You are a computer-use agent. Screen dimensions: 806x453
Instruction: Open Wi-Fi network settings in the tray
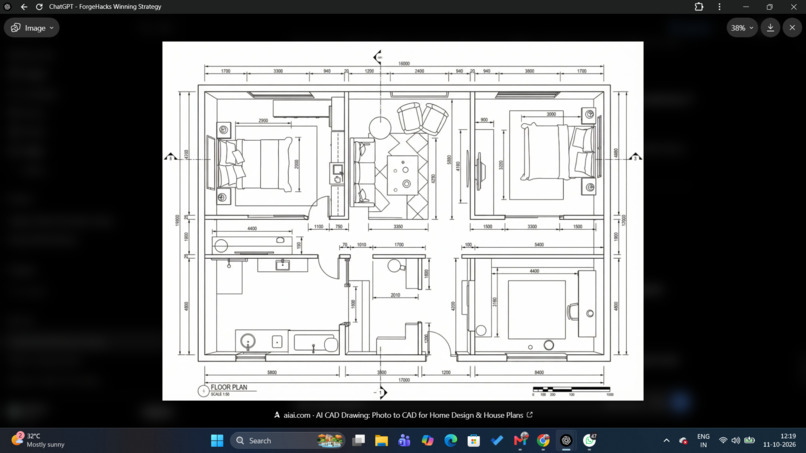click(723, 441)
